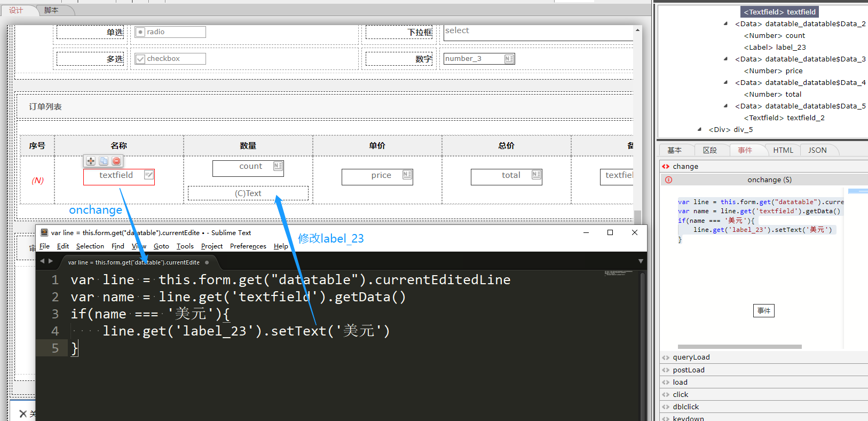Image resolution: width=868 pixels, height=421 pixels.
Task: Click the Sublime Text minimap
Action: tap(619, 274)
